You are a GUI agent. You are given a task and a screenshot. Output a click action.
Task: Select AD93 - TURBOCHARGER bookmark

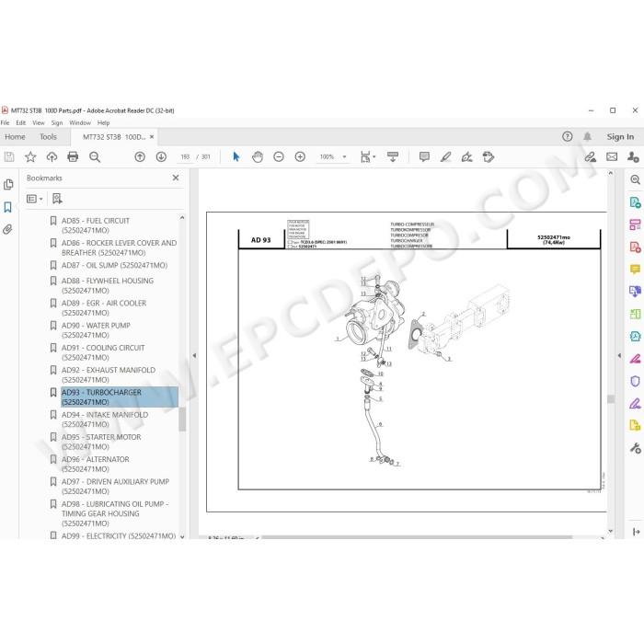tap(120, 397)
